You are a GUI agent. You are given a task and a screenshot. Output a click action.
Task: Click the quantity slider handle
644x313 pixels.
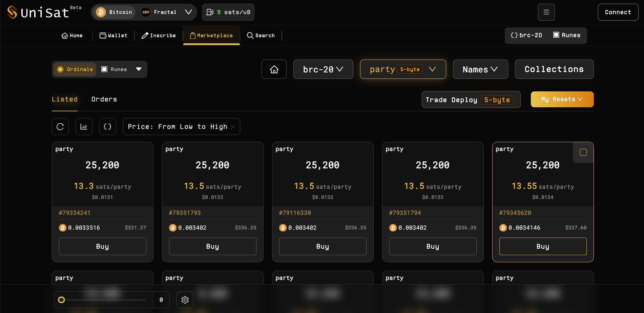[x=61, y=300]
